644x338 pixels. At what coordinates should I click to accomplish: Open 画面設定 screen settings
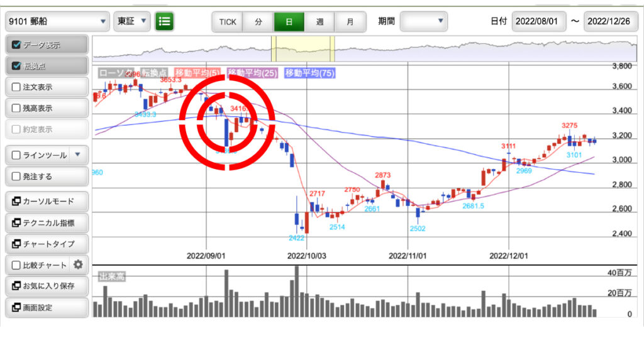(47, 307)
